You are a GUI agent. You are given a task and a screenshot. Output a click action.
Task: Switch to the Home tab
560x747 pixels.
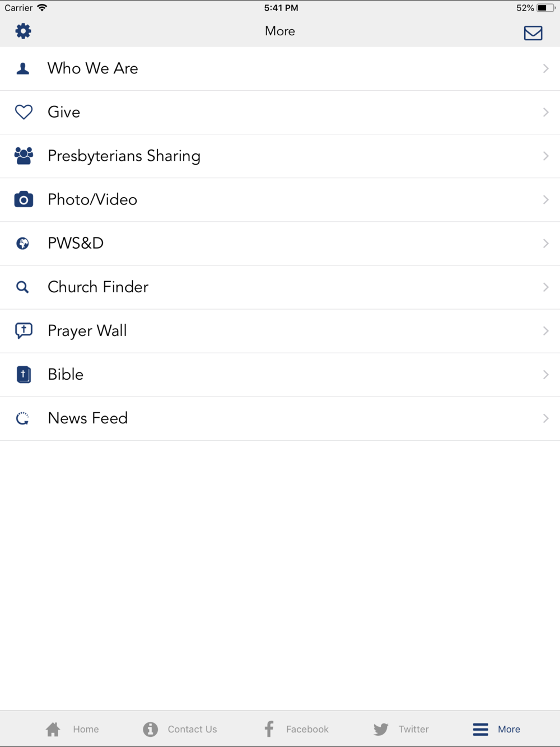[x=72, y=729]
